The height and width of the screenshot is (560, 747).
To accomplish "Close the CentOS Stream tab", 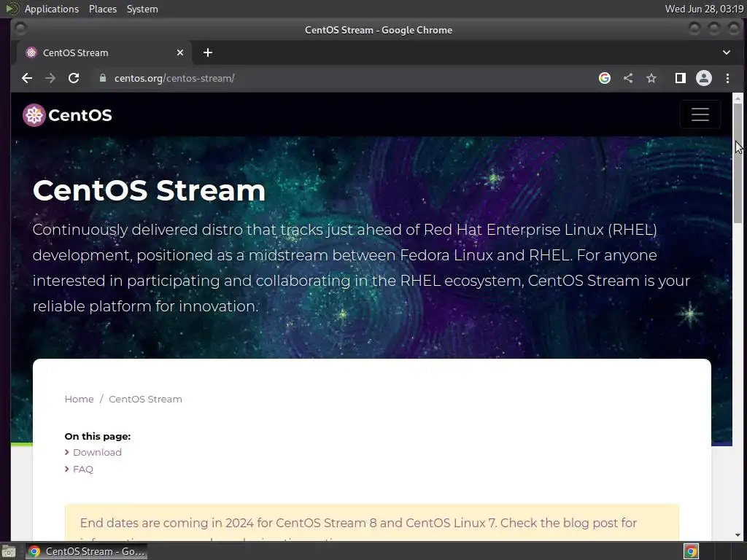I will click(180, 52).
